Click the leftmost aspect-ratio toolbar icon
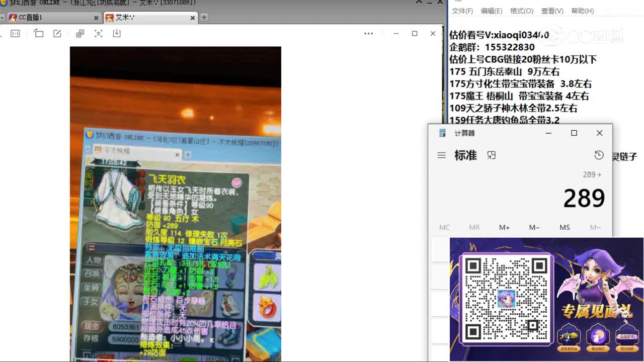This screenshot has width=644, height=362. click(x=15, y=33)
